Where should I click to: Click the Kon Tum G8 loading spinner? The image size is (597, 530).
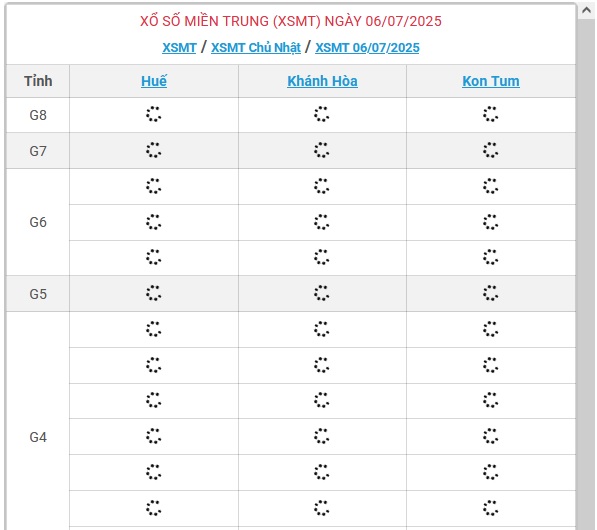coord(490,114)
